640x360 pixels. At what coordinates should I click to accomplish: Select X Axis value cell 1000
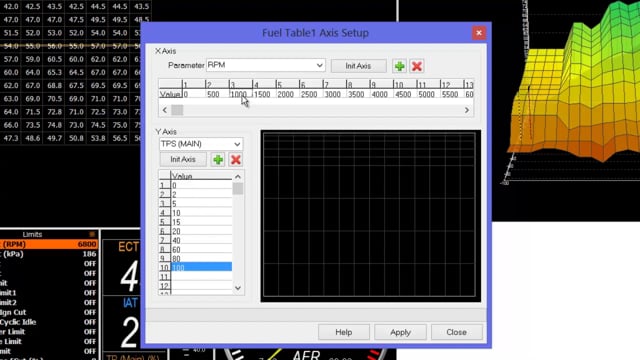tap(241, 94)
